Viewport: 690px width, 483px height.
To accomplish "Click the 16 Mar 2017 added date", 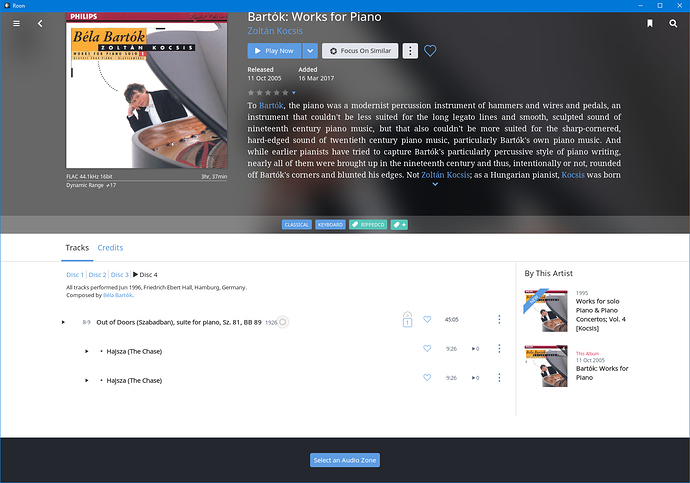I will coord(316,78).
